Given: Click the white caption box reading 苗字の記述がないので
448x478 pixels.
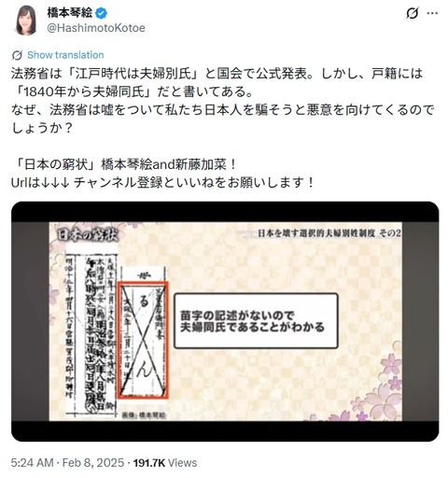Looking at the screenshot, I should 256,320.
